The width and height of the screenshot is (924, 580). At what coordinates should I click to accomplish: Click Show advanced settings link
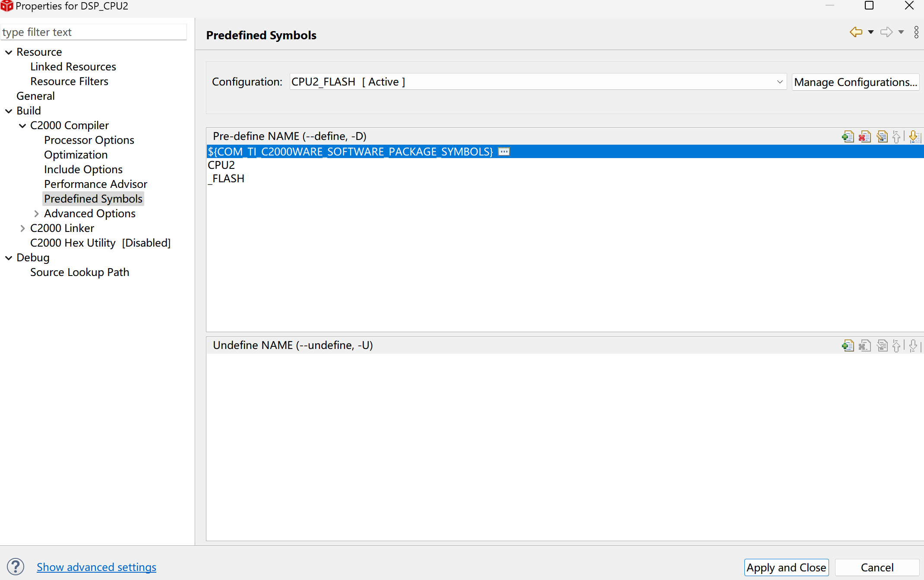click(x=96, y=567)
